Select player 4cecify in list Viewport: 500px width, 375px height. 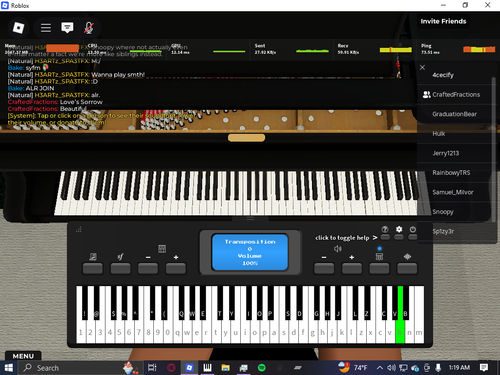(x=454, y=75)
